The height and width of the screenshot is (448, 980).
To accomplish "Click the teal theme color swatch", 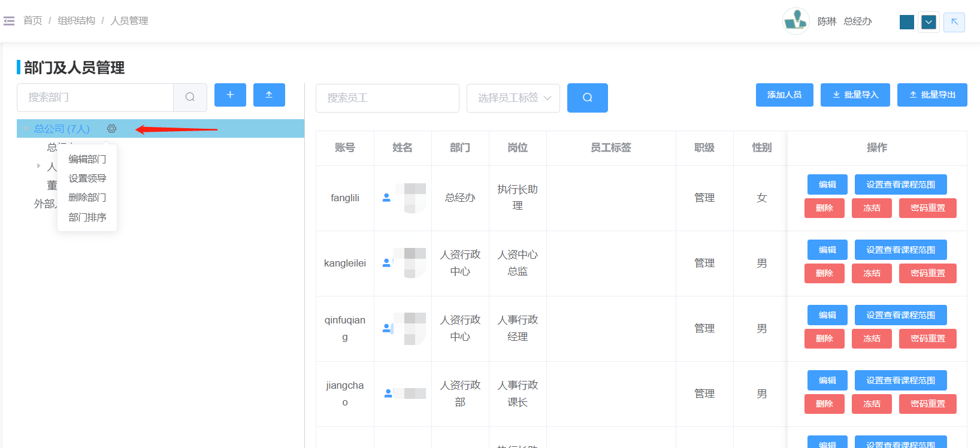I will tap(906, 22).
